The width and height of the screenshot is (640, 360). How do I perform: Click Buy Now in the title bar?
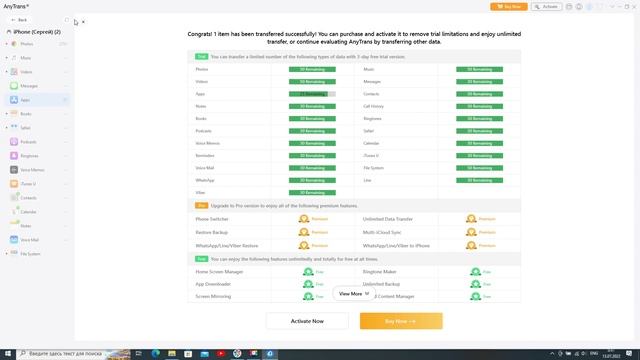pyautogui.click(x=509, y=7)
